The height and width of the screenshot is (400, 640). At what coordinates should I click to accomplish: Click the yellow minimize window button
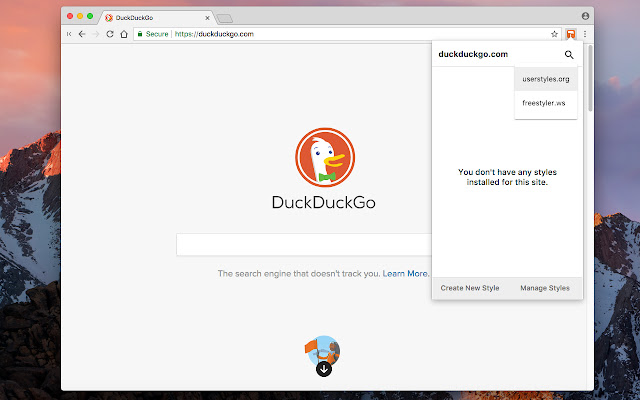80,16
